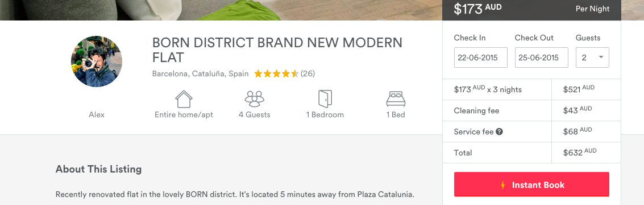Click the 1 Bedroom door icon
This screenshot has width=644, height=205.
[x=325, y=99]
